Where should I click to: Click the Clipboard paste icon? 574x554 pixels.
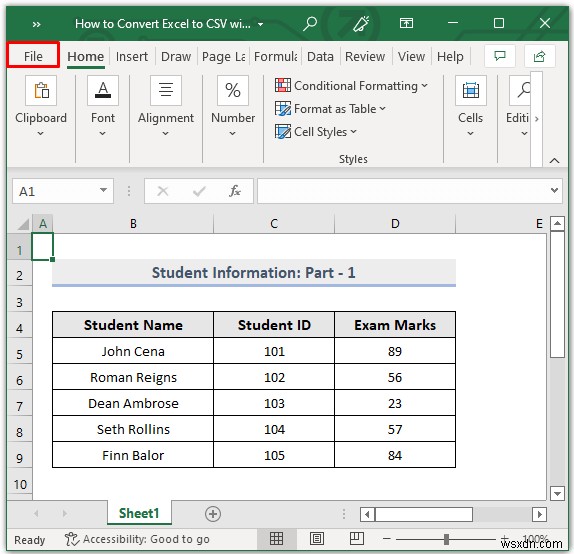pyautogui.click(x=41, y=90)
